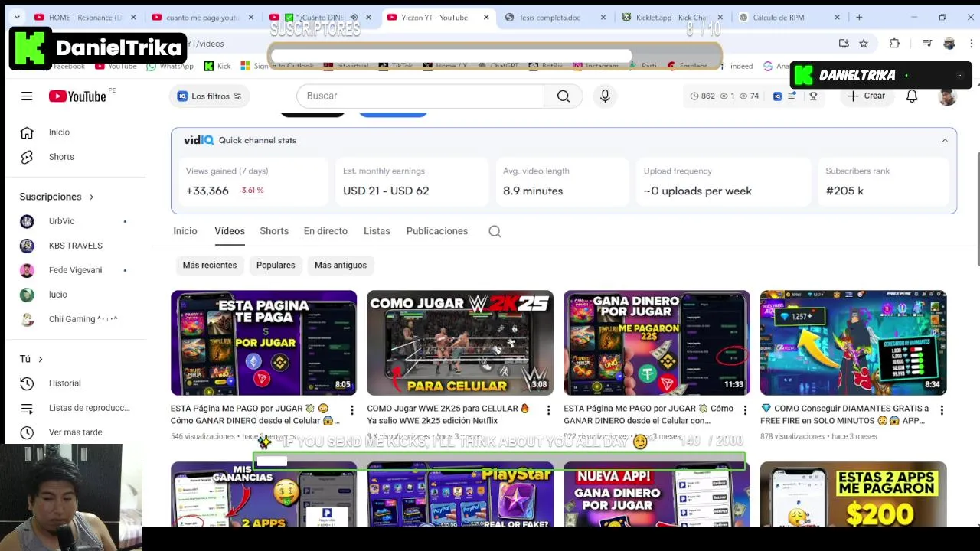The image size is (980, 551).
Task: Search within the channel using the magnifier by Publicaciones
Action: [x=495, y=231]
